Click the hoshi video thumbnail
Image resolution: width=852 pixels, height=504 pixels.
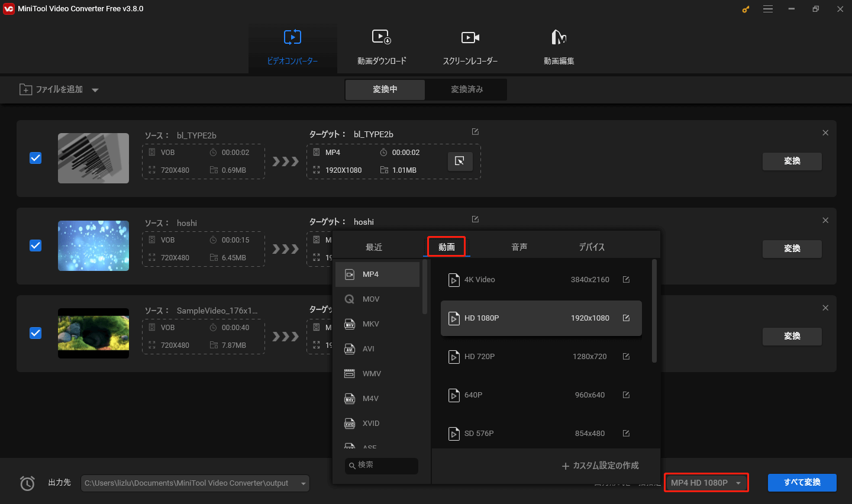pos(93,245)
